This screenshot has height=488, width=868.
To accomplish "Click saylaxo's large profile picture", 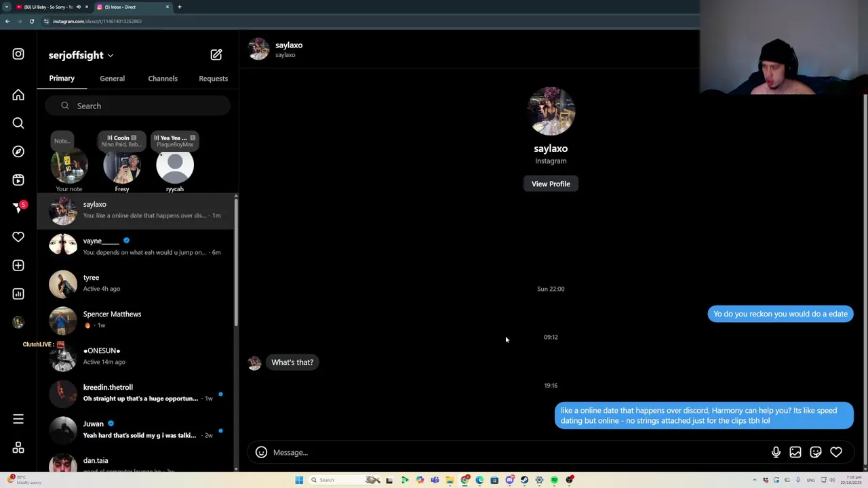I will (x=551, y=111).
